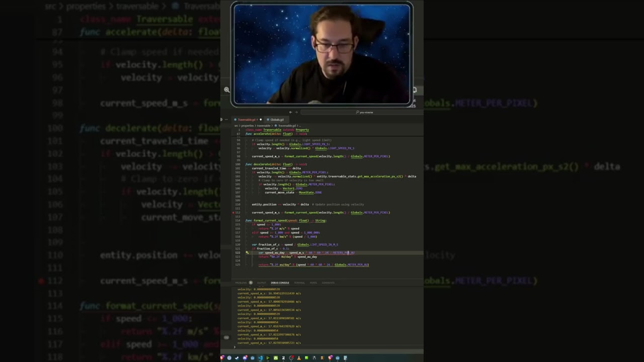Switch to the Traversable.gd editor tab
This screenshot has width=644, height=362.
(x=247, y=120)
